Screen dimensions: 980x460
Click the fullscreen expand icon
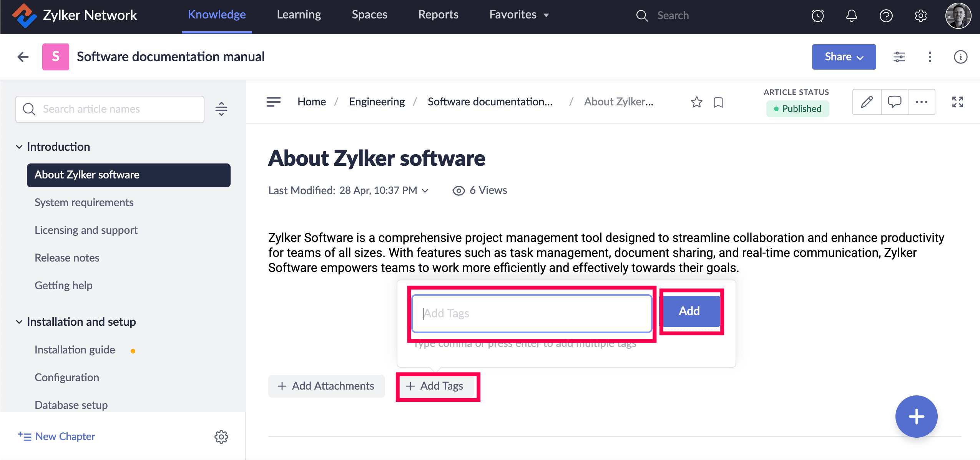coord(957,102)
